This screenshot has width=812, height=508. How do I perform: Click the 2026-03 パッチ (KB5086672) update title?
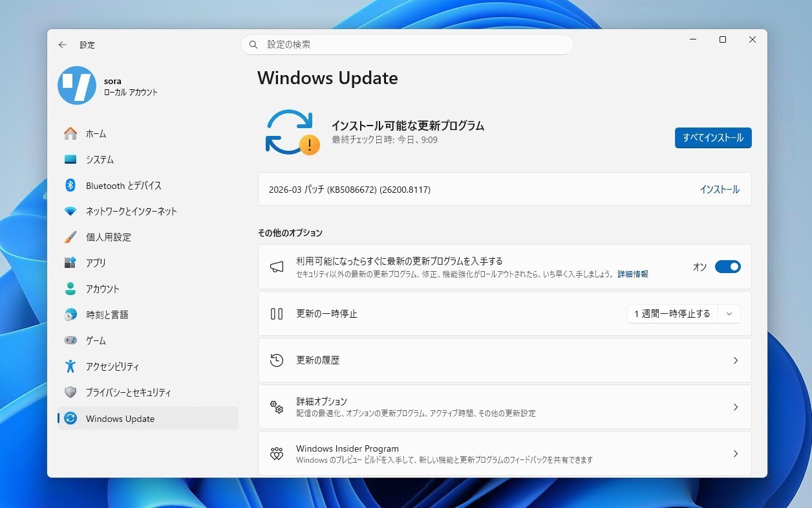350,190
